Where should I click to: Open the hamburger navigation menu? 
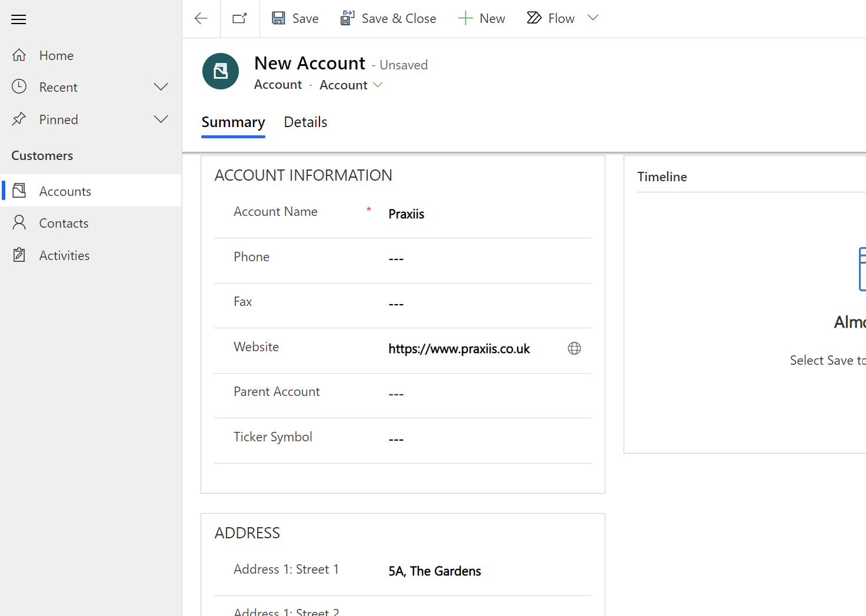[19, 19]
